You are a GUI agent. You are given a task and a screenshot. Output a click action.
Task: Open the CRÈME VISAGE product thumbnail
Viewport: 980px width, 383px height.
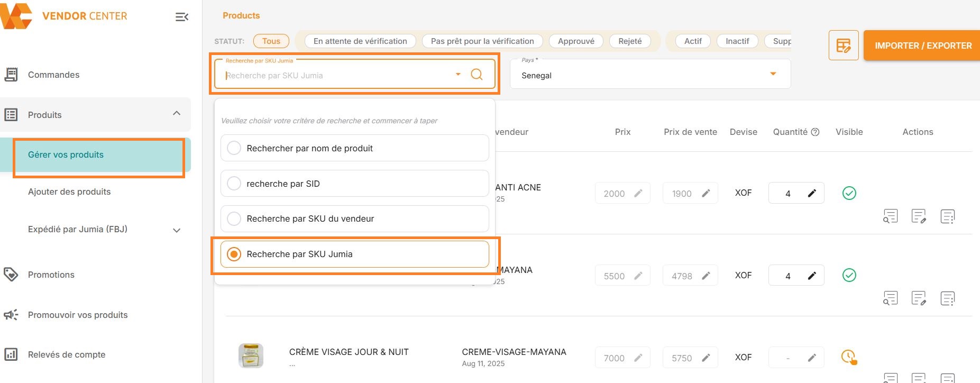[251, 355]
